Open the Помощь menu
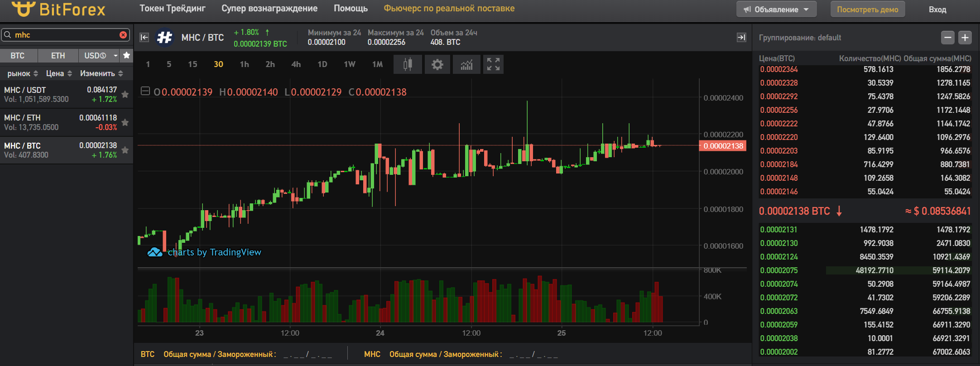 (351, 8)
